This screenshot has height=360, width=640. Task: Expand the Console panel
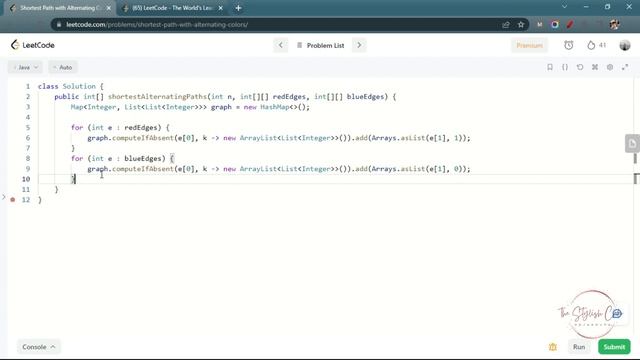coord(38,347)
